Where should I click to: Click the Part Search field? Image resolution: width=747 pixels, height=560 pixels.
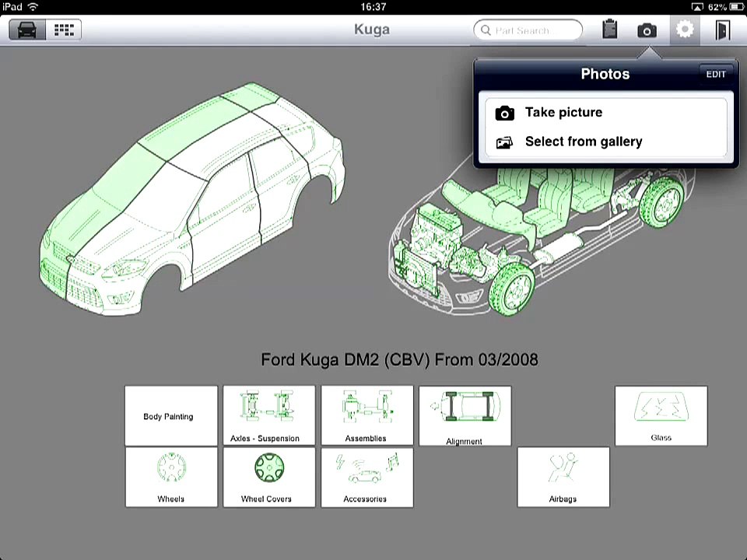coord(528,30)
